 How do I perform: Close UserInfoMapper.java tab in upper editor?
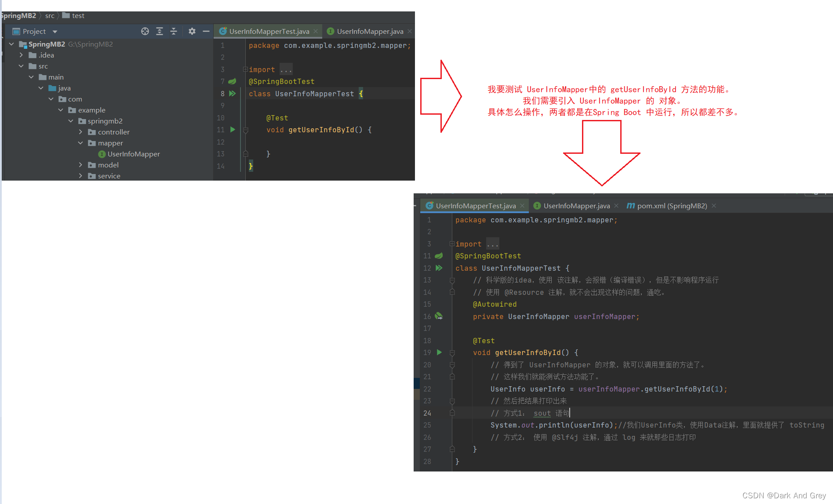coord(410,31)
